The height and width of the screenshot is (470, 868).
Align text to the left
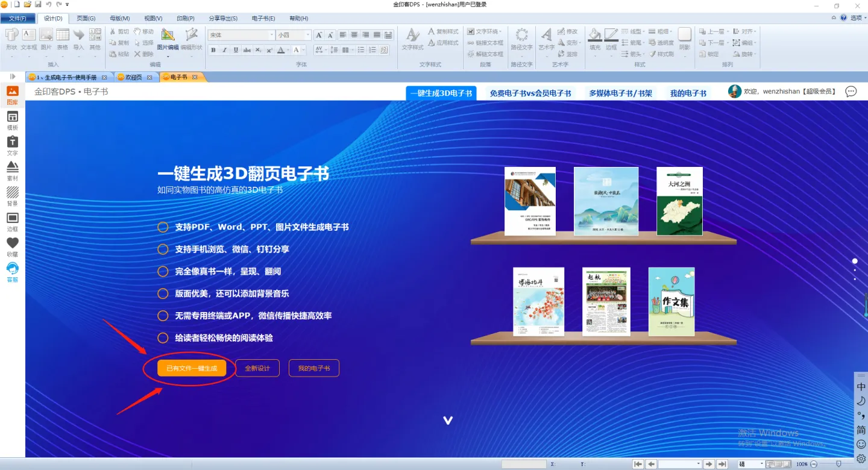click(x=343, y=35)
